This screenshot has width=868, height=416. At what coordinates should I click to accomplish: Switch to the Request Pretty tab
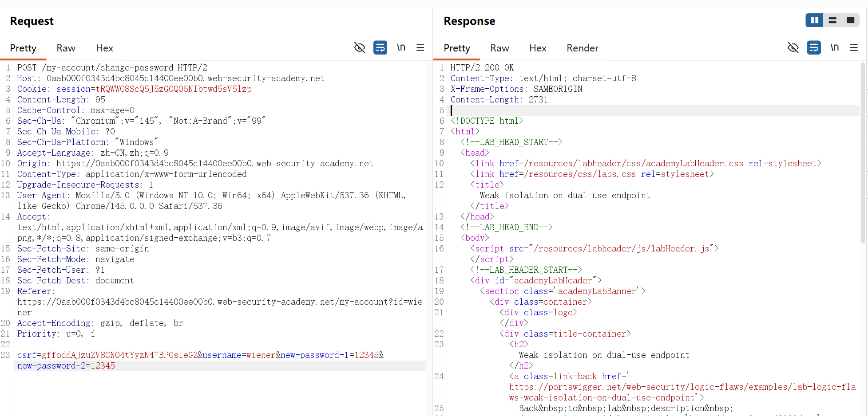point(23,48)
